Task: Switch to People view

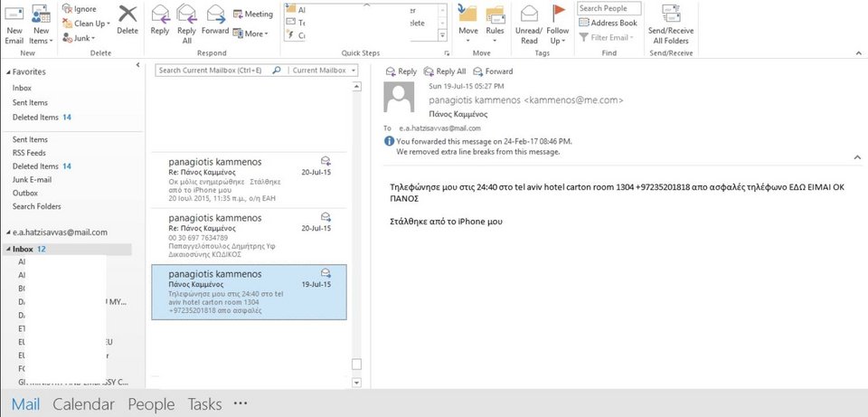Action: pyautogui.click(x=151, y=404)
